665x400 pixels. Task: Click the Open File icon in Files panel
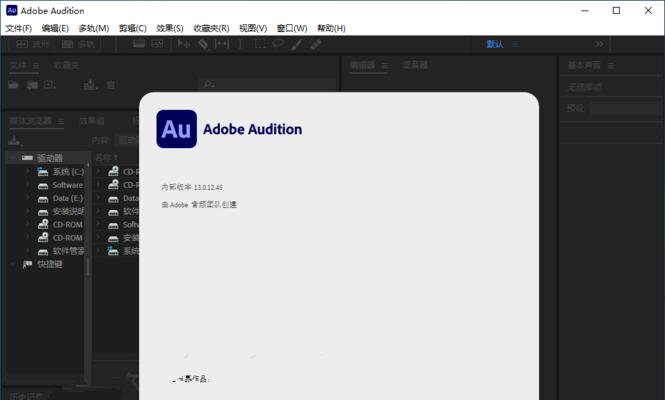[x=14, y=85]
